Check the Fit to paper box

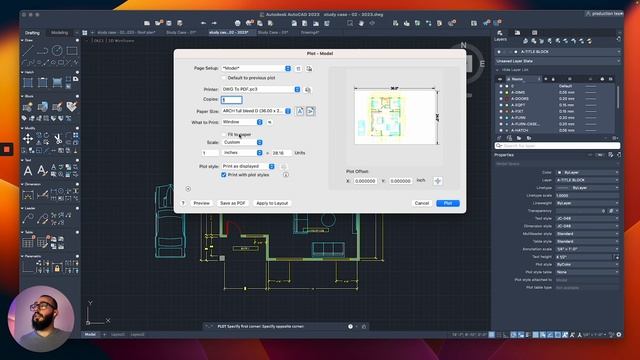coord(224,134)
